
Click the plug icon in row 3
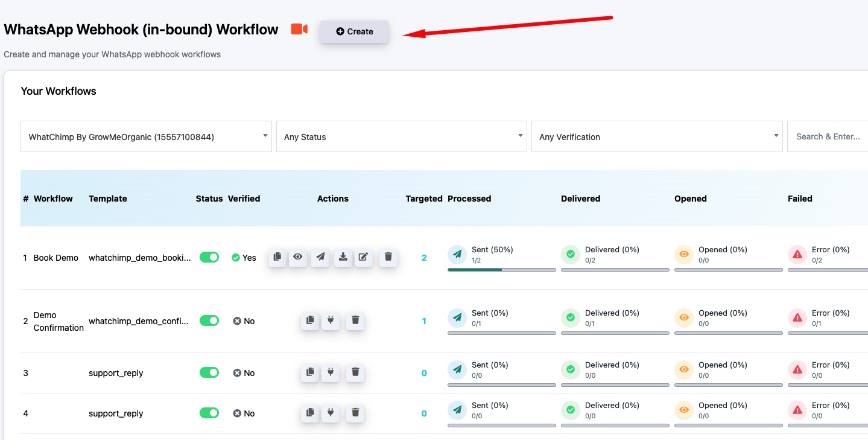coord(331,372)
